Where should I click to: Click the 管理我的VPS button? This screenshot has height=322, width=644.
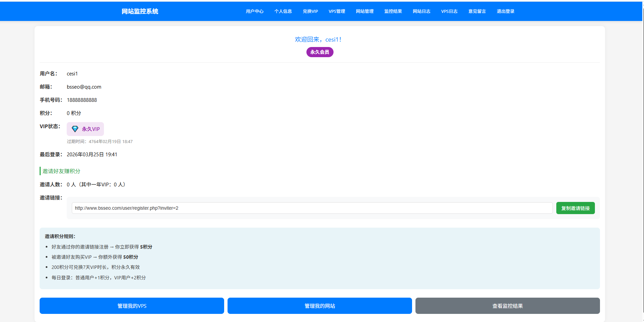pos(132,306)
